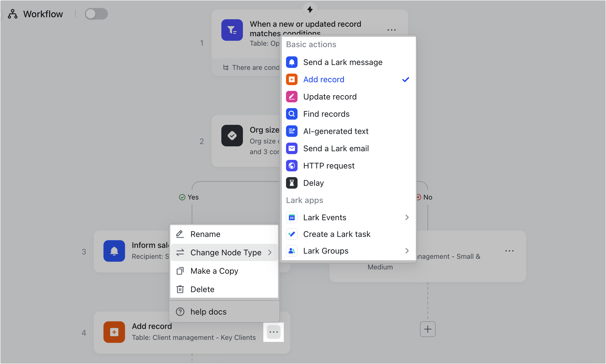
Task: Click the No branch label
Action: (x=428, y=197)
